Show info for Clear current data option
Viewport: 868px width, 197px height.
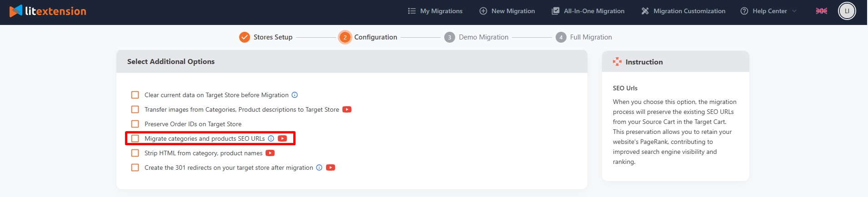pyautogui.click(x=295, y=95)
